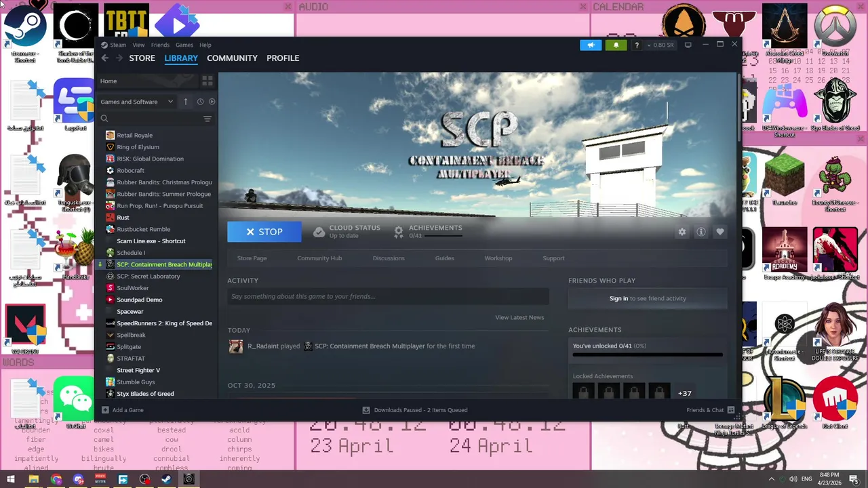Screen dimensions: 868x488
Task: Open the collections grid view icon
Action: click(208, 81)
